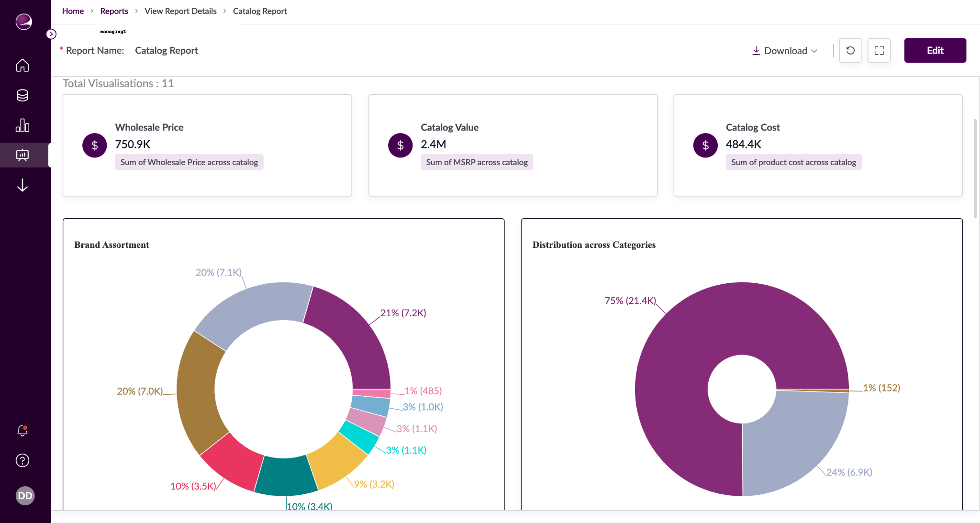The height and width of the screenshot is (523, 980).
Task: Refresh the report with reload icon
Action: tap(850, 50)
